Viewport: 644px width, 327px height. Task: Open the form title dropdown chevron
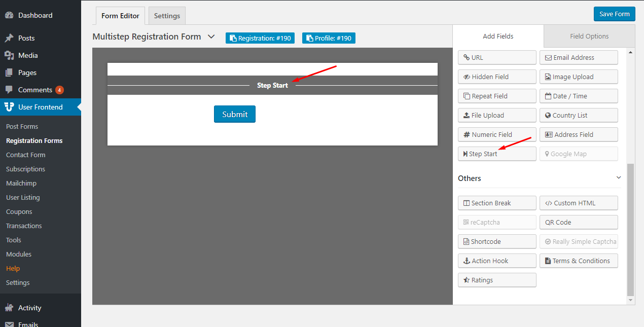click(x=211, y=37)
